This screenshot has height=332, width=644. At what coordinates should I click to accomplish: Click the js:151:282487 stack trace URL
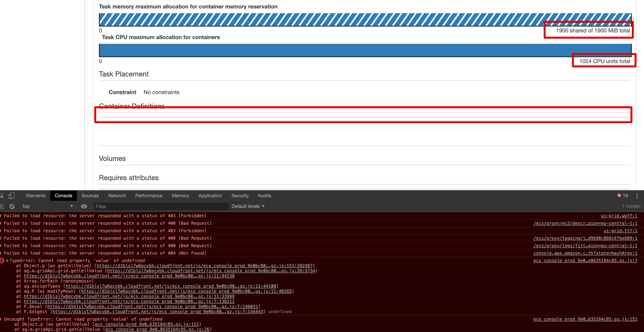click(205, 266)
